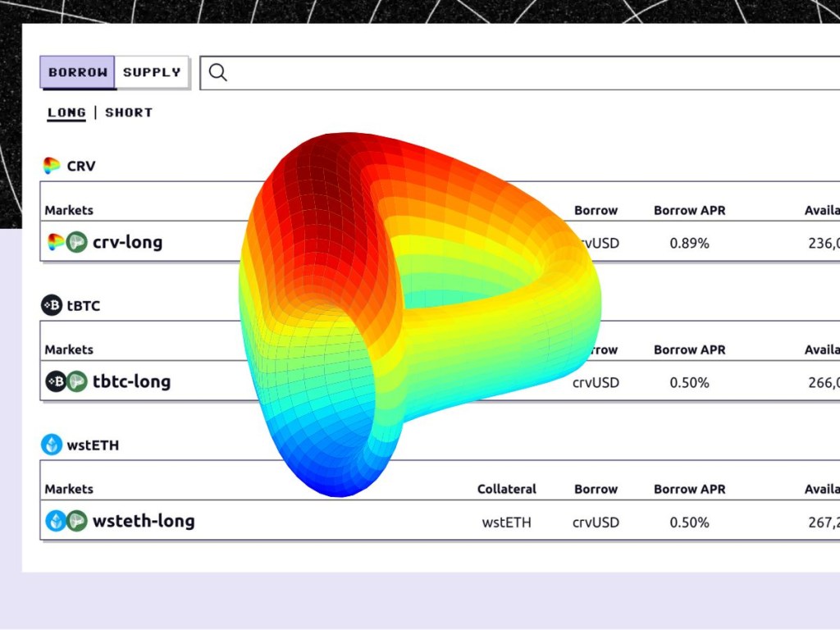Click the llama icon in the crv-long market row
840x630 pixels.
(76, 242)
